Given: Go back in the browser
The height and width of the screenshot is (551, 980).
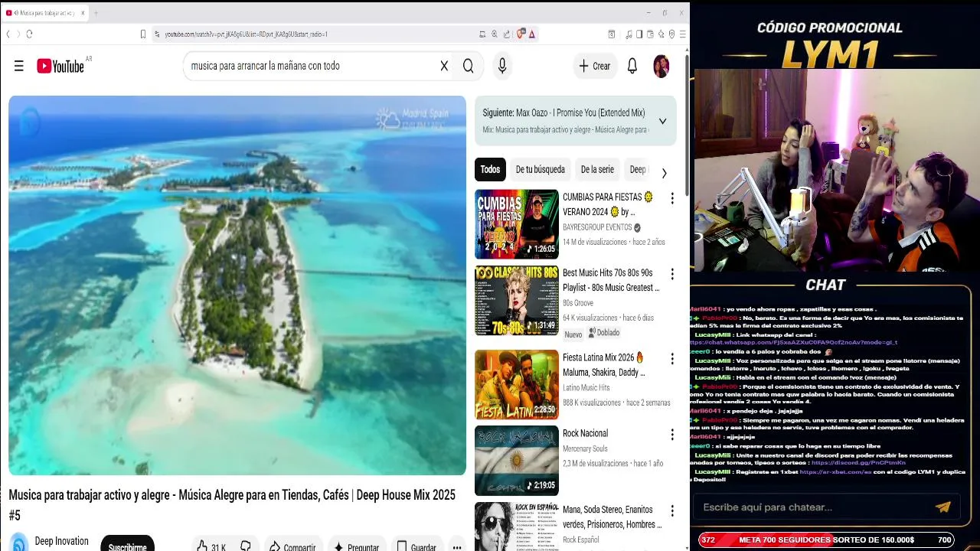Looking at the screenshot, I should pos(8,34).
